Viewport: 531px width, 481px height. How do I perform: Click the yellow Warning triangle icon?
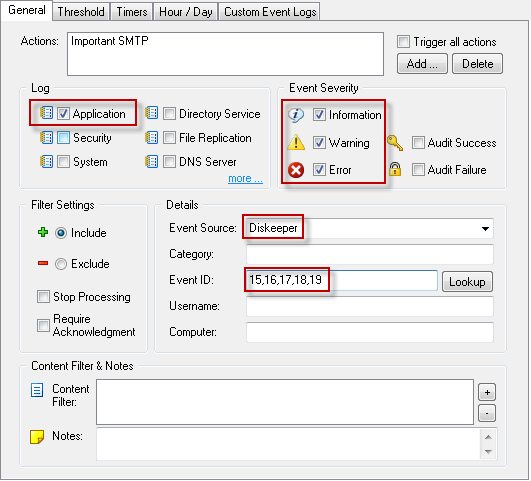pyautogui.click(x=296, y=142)
